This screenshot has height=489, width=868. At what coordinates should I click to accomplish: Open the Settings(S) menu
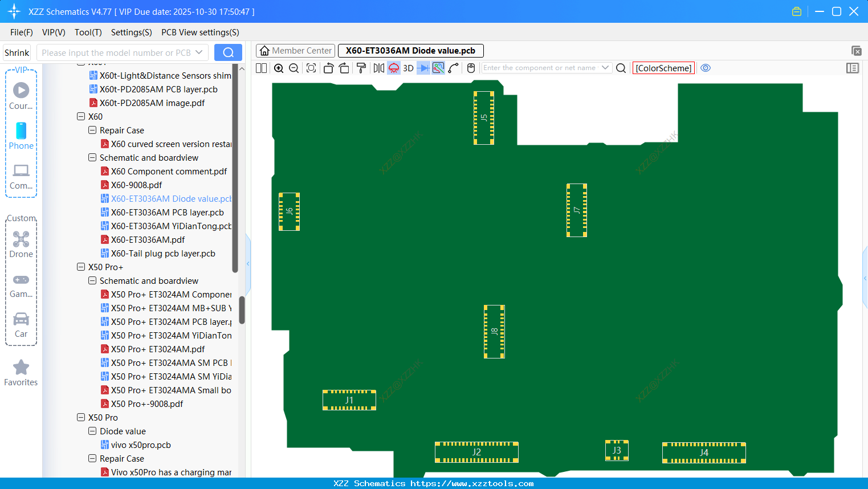pyautogui.click(x=132, y=32)
